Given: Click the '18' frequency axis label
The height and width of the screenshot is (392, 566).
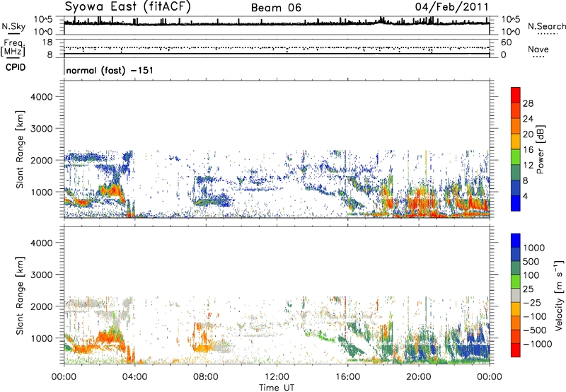Looking at the screenshot, I should click(47, 42).
